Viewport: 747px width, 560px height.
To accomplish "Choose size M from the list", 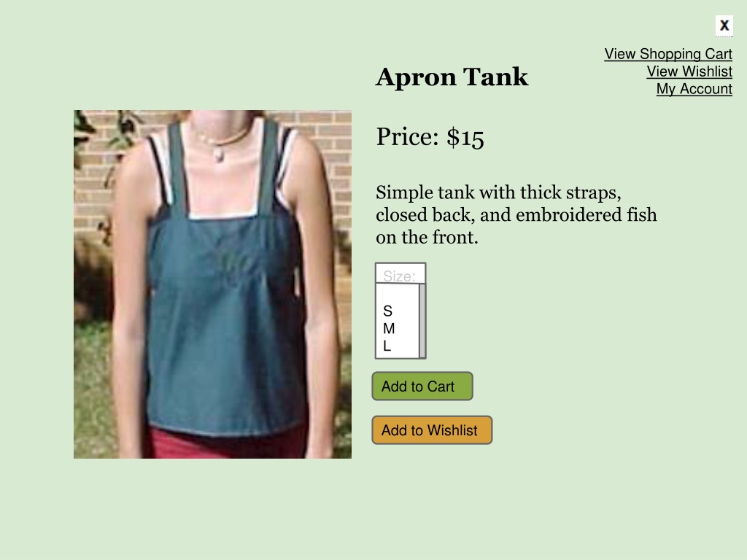I will coord(397,329).
